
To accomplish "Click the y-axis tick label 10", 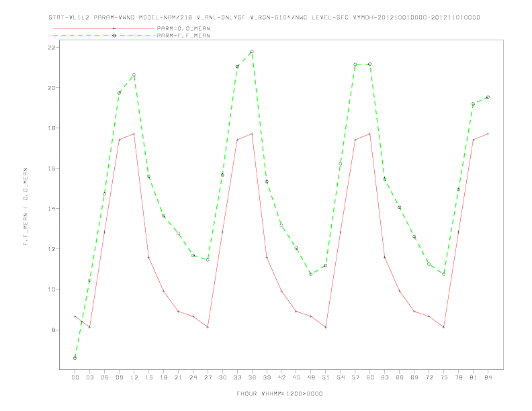I will [x=52, y=289].
